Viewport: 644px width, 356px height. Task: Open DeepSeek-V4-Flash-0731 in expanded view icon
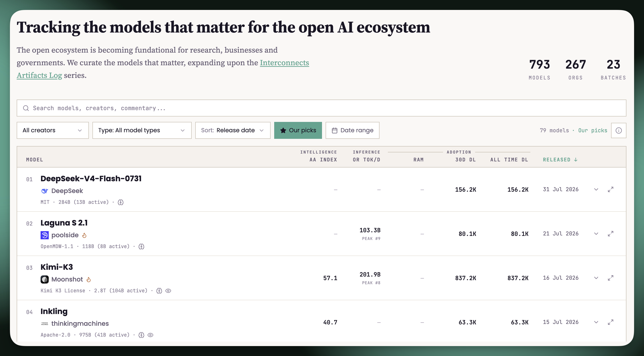(610, 190)
